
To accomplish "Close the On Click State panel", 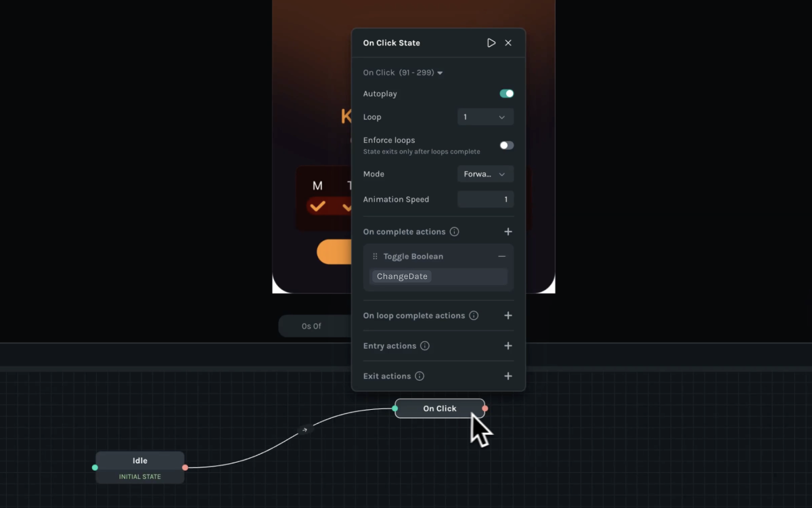I will click(508, 43).
